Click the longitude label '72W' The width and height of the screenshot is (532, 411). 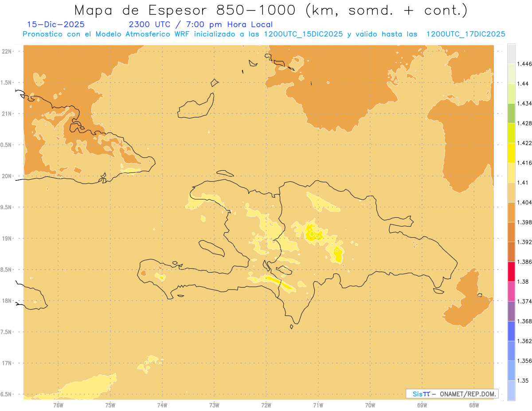pos(266,405)
